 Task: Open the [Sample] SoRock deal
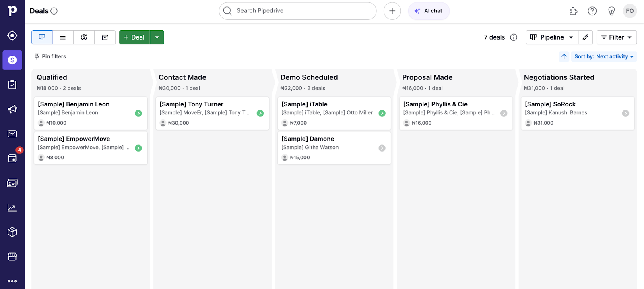pyautogui.click(x=578, y=113)
